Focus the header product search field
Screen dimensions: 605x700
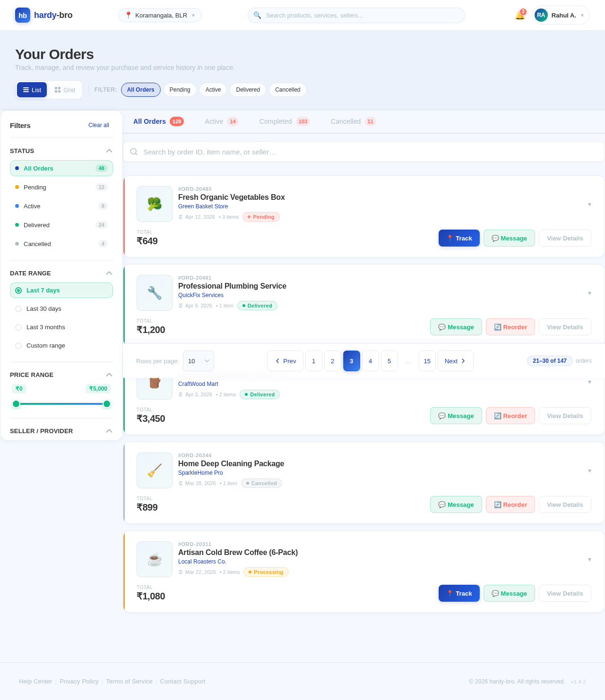(x=356, y=15)
